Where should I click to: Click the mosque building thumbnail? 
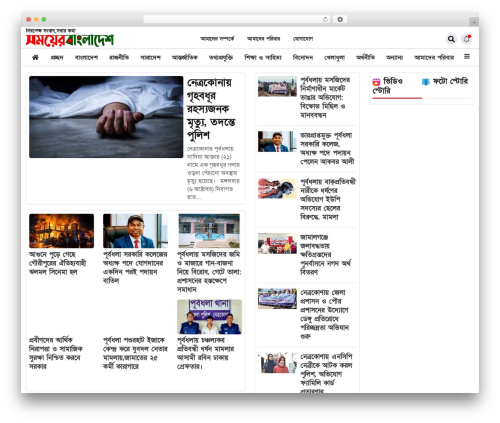(209, 231)
